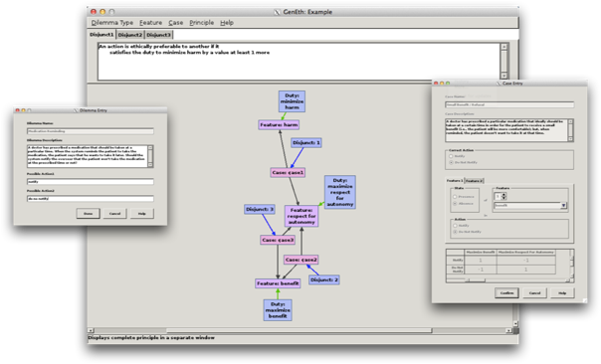
Task: Focus the Dilemma Name field
Action: coord(91,131)
